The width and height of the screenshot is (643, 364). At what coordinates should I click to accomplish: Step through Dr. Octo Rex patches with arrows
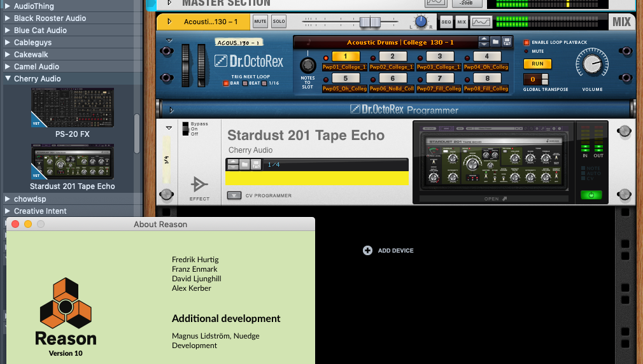(x=484, y=41)
